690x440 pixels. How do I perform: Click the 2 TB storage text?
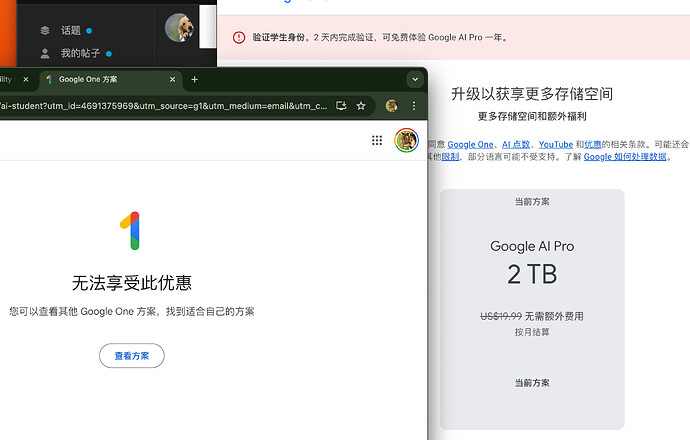point(532,274)
